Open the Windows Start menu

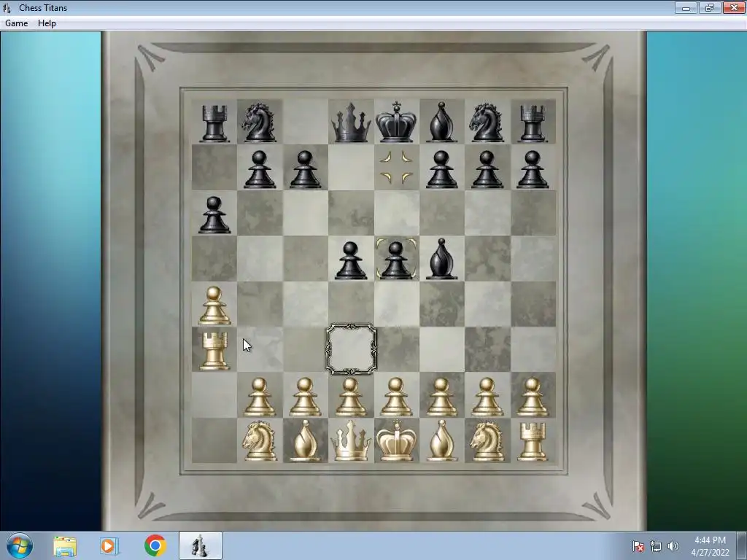coord(20,545)
